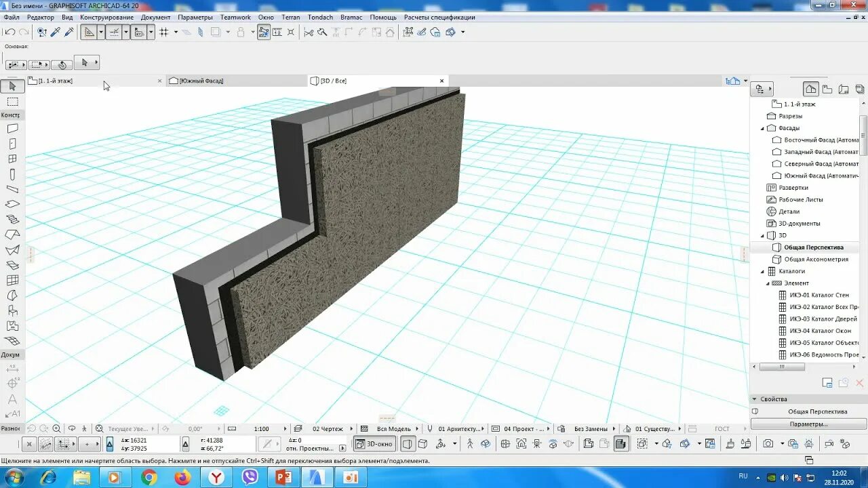Screen dimensions: 868x488
Task: Select the Mesh tool
Action: [12, 341]
